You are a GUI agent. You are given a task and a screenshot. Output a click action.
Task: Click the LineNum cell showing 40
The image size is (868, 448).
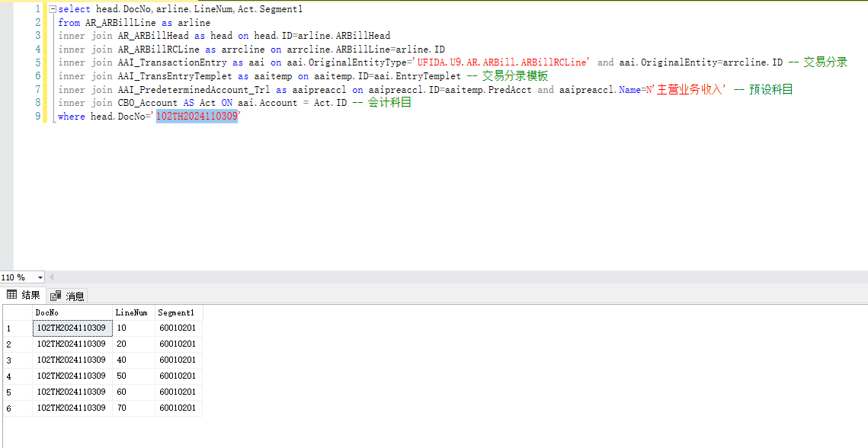tap(133, 360)
